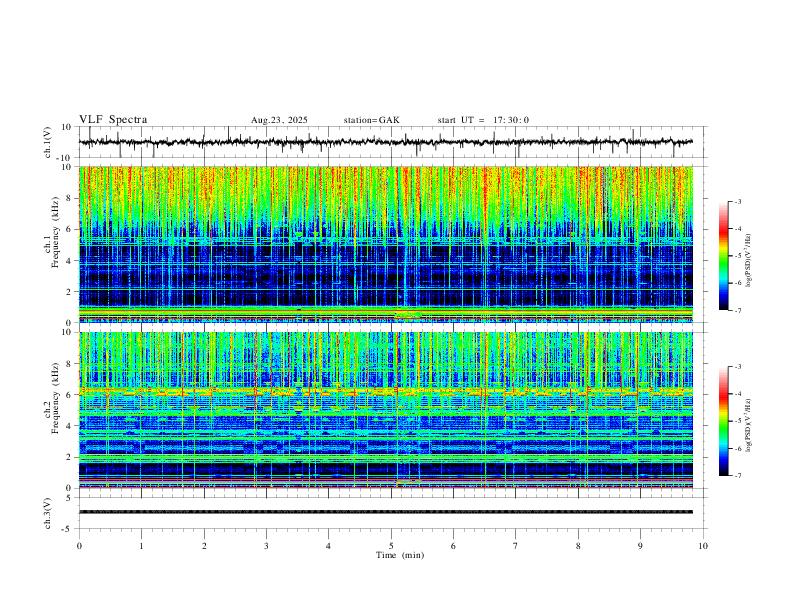Click the "8" kHz tick on ch.1 frequency axis
792x612 pixels.
(70, 198)
